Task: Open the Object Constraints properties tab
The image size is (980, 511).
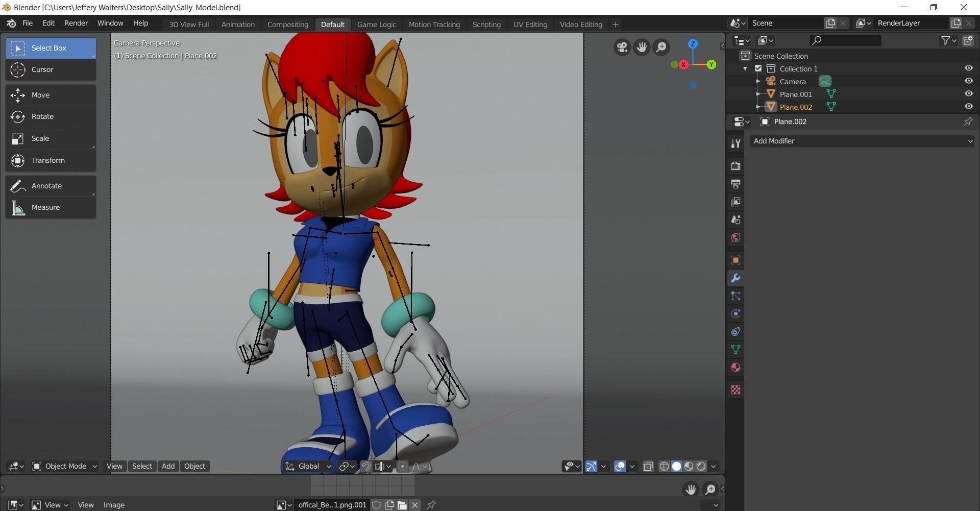Action: [x=736, y=332]
